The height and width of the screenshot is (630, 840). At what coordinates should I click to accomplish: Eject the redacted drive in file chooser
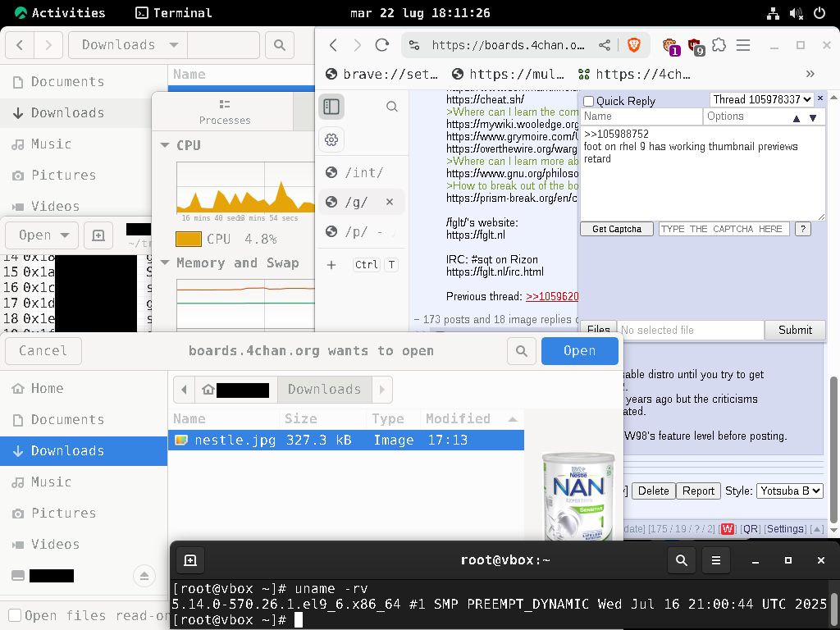(144, 576)
